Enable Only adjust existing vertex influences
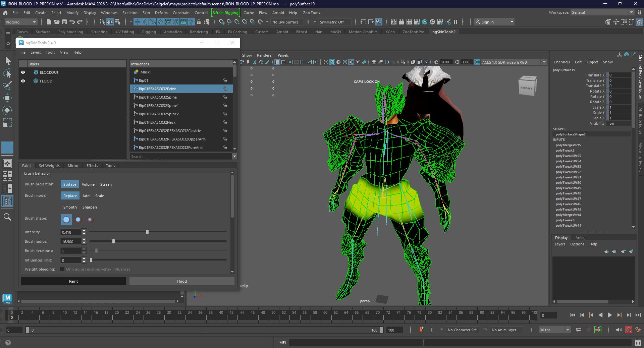 [x=62, y=269]
